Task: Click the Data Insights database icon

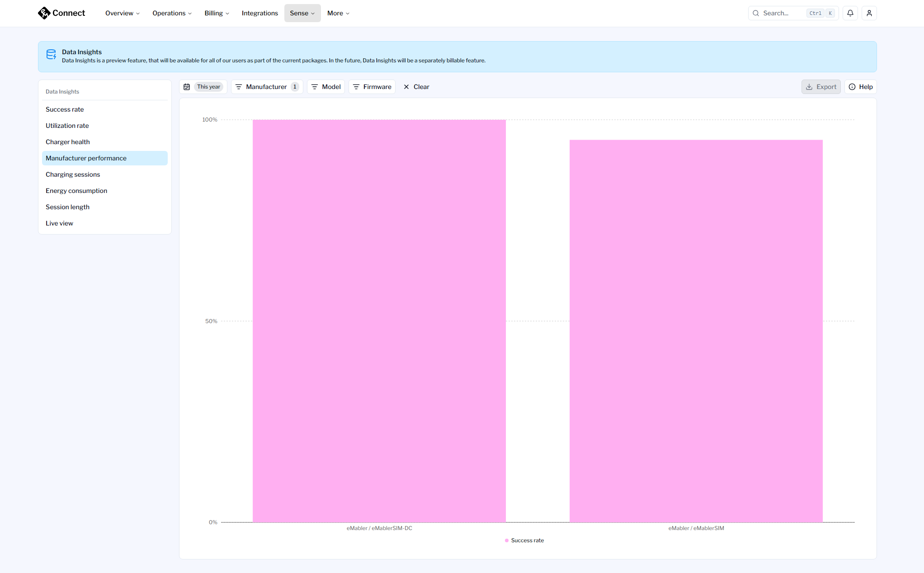Action: click(51, 55)
